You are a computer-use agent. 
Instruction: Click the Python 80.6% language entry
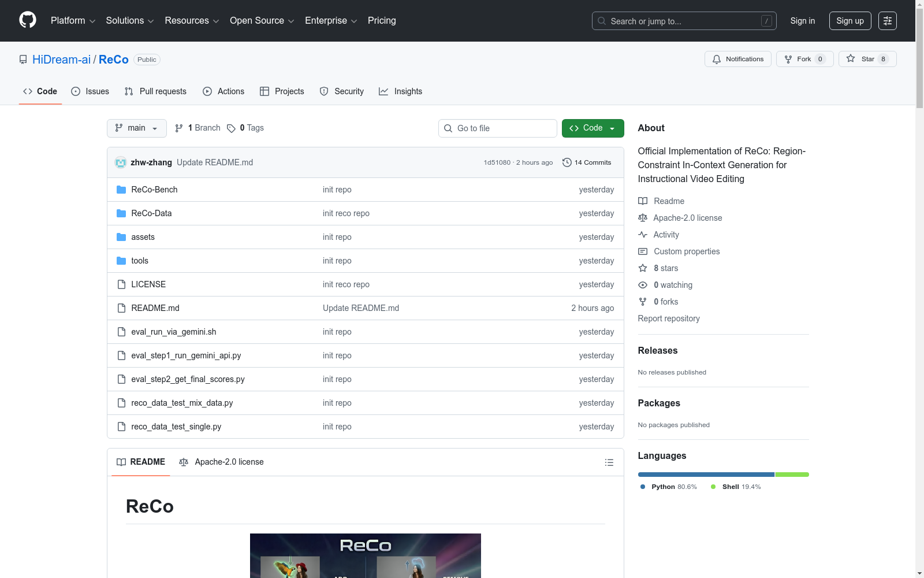click(669, 487)
